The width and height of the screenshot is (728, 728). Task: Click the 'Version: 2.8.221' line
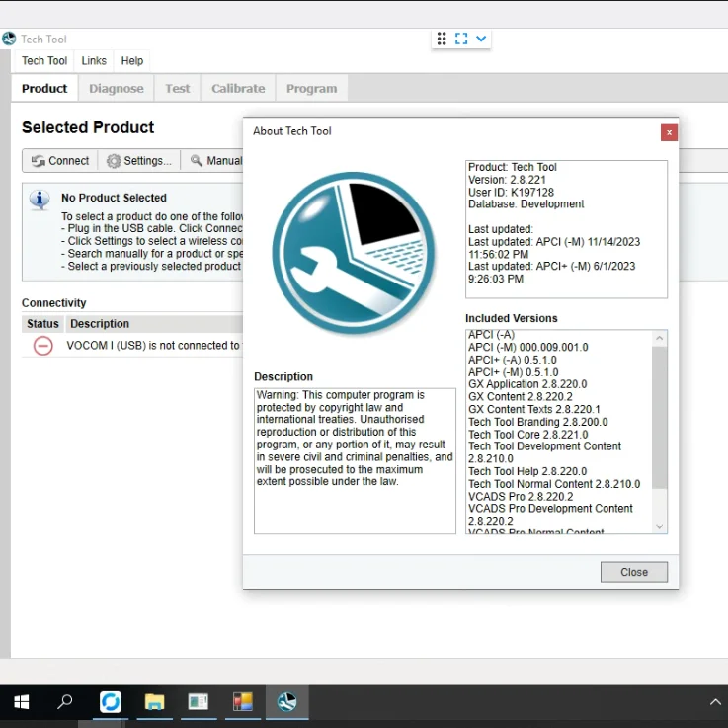click(x=507, y=180)
